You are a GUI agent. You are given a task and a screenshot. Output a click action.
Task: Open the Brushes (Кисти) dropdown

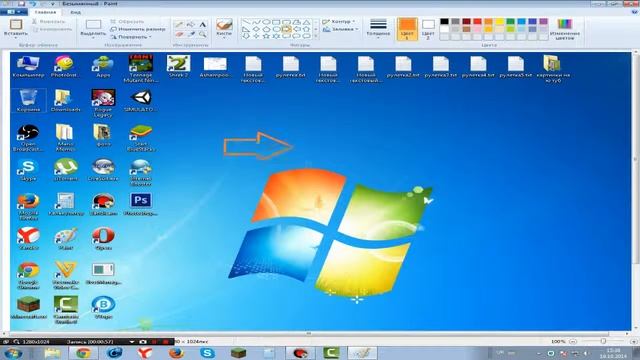(224, 38)
